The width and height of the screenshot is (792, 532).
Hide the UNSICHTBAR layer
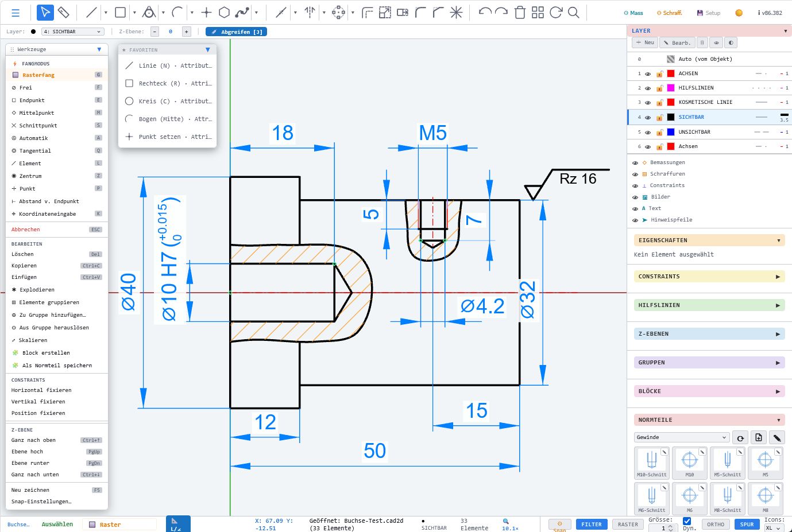(x=648, y=133)
